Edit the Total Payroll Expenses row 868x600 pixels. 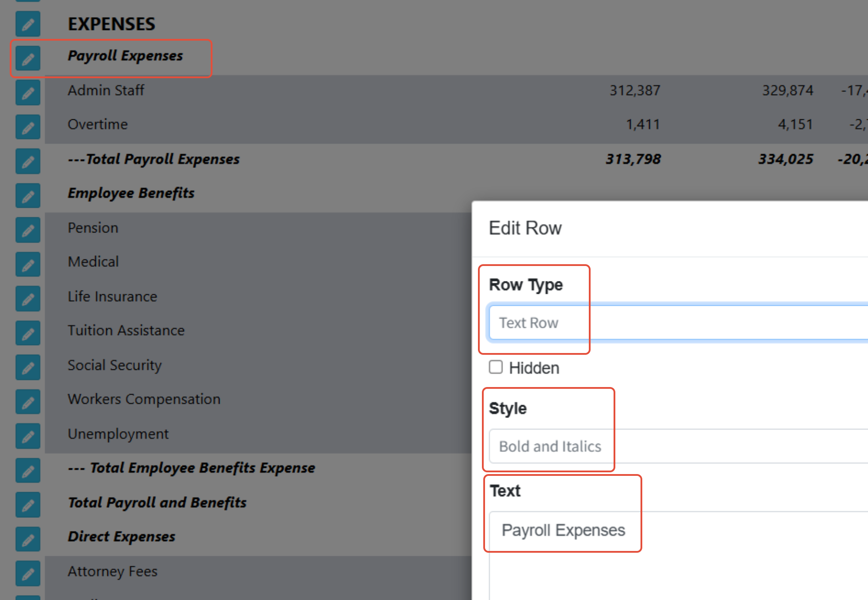[x=28, y=161]
